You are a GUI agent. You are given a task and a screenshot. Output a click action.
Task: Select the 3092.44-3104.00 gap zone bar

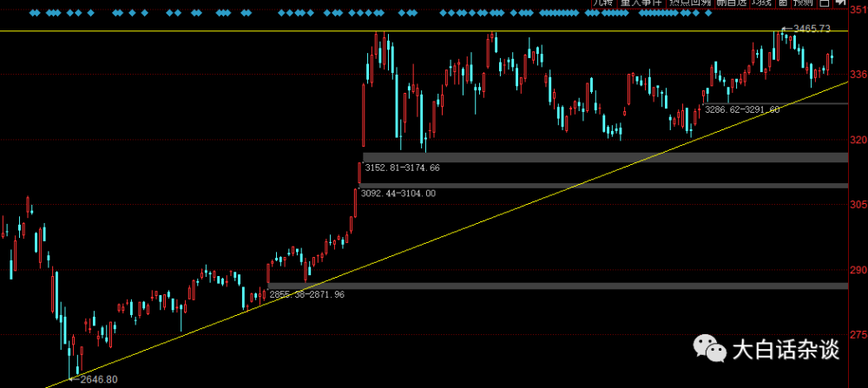603,186
